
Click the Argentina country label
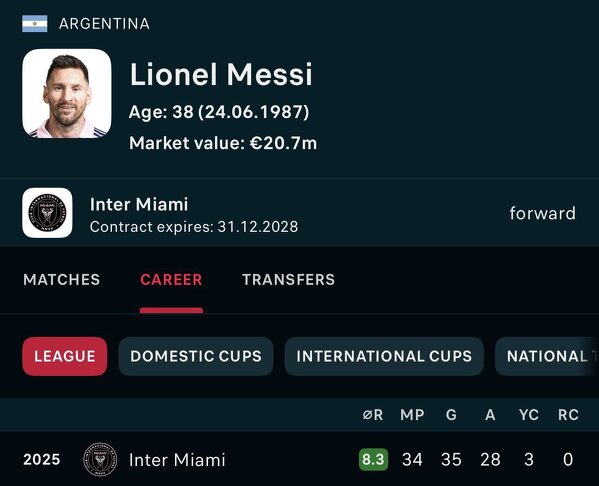[x=104, y=24]
